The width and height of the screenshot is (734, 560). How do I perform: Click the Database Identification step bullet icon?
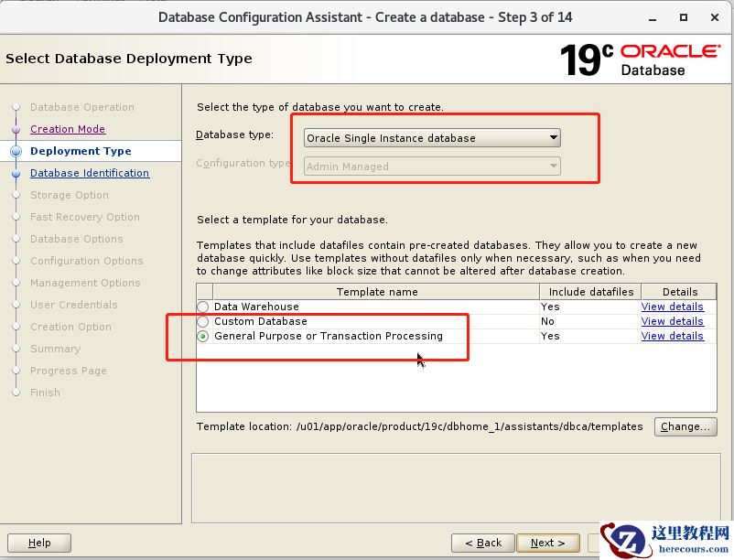point(16,173)
